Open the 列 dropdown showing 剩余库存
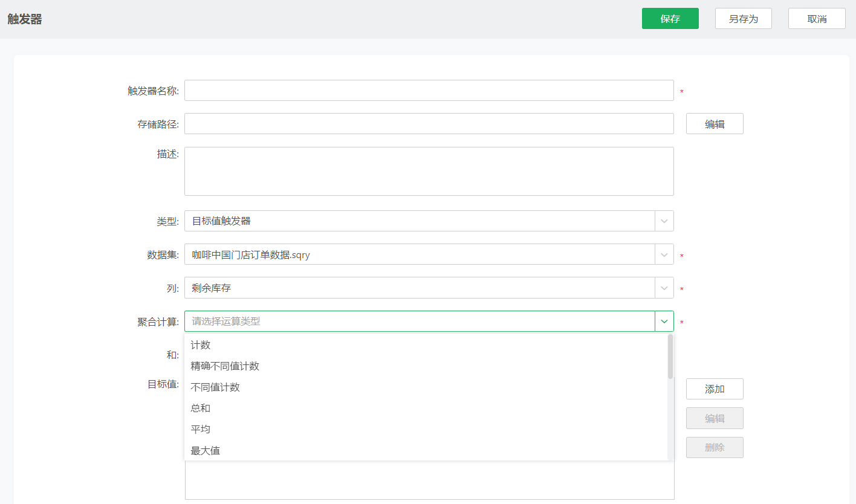856x504 pixels. (664, 288)
